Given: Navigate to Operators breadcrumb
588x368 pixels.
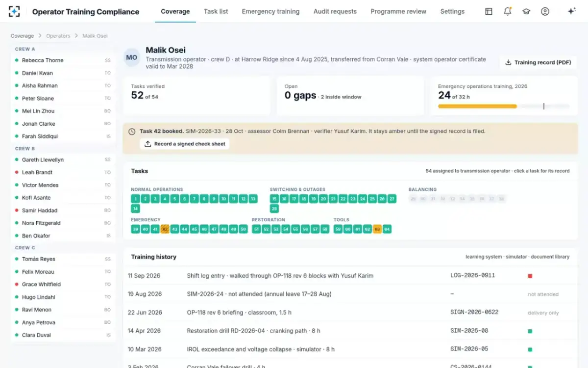Looking at the screenshot, I should pos(58,36).
